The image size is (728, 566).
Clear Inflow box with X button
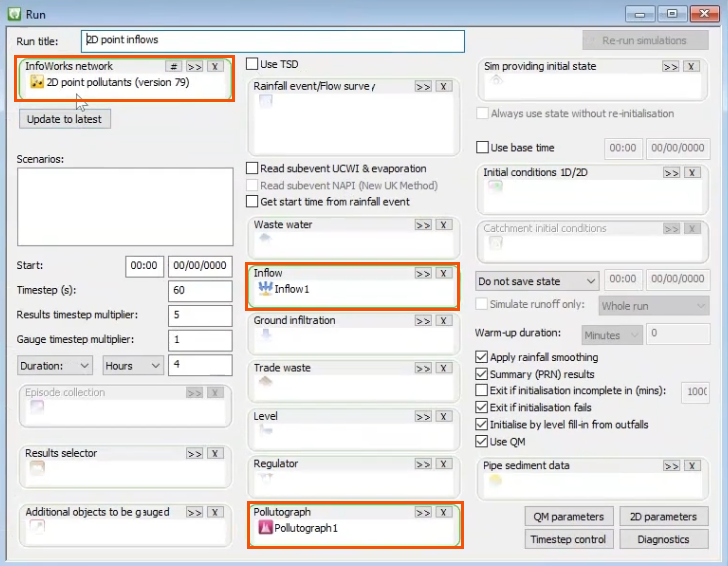(x=443, y=273)
